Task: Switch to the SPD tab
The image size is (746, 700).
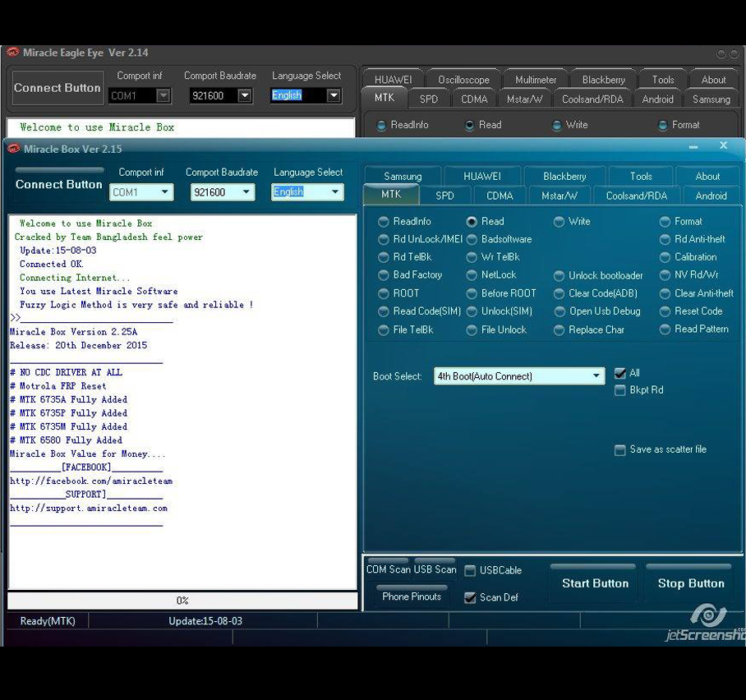Action: [x=444, y=196]
